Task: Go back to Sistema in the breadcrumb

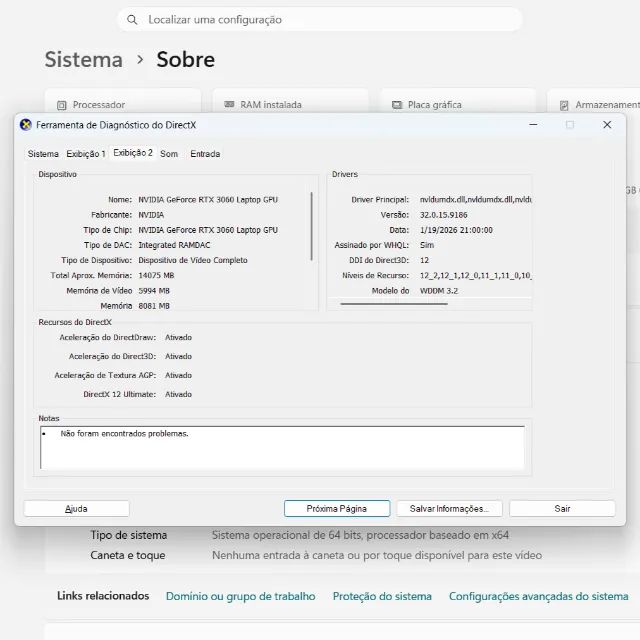Action: click(x=84, y=60)
